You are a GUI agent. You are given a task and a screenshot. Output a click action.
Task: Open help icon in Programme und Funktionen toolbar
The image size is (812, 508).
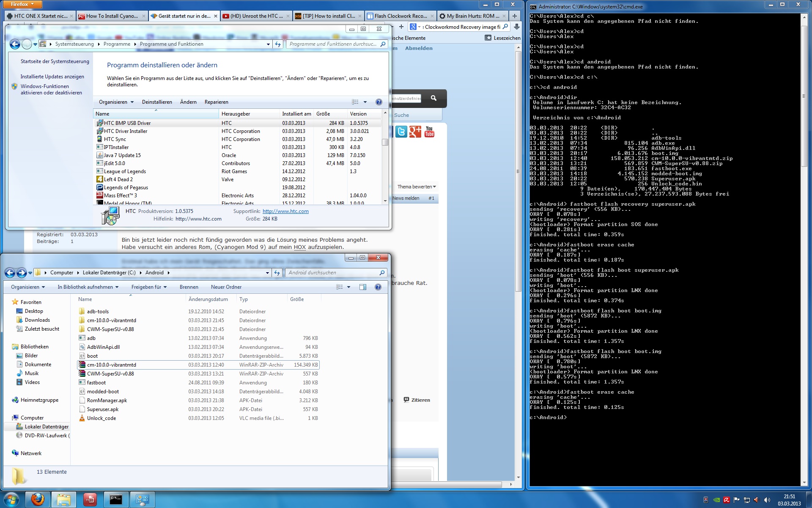tap(379, 102)
